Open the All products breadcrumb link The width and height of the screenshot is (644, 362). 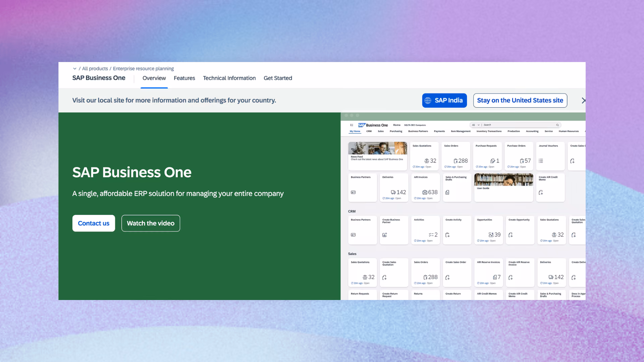click(95, 69)
